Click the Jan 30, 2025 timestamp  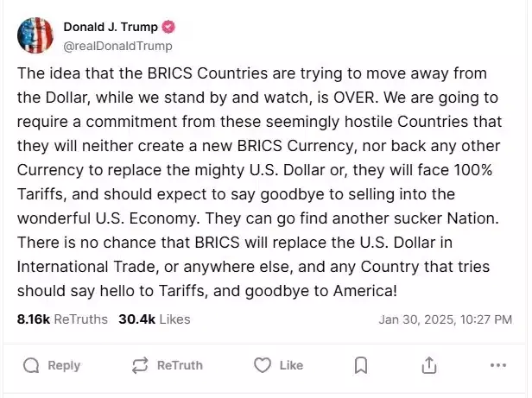445,319
